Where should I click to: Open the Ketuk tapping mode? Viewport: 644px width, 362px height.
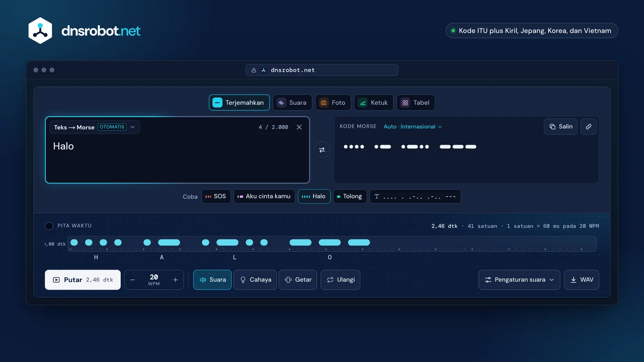pyautogui.click(x=374, y=103)
